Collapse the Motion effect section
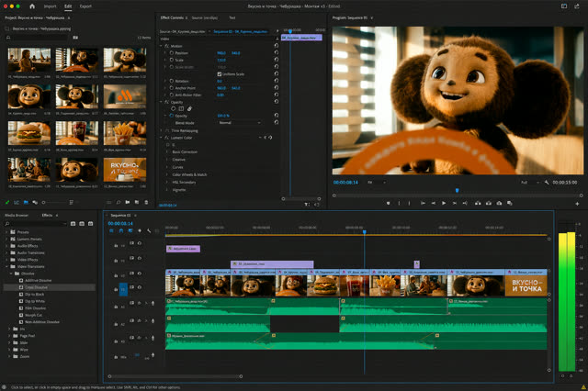Image resolution: width=588 pixels, height=391 pixels. 162,46
